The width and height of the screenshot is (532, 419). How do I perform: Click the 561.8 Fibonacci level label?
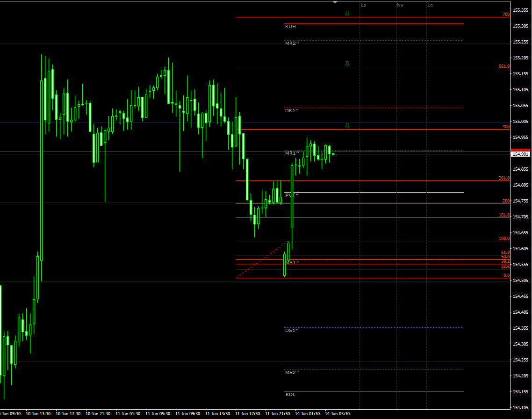[x=504, y=66]
